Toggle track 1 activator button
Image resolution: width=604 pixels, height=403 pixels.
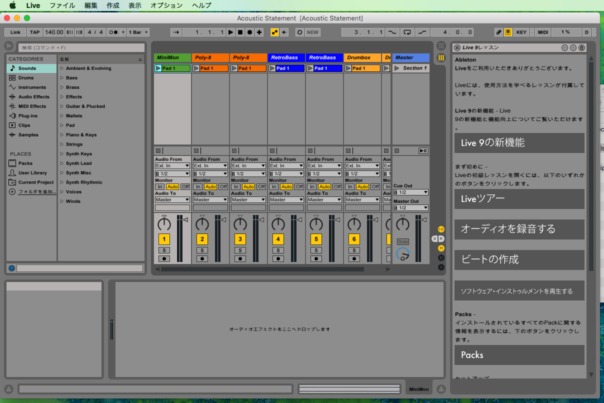coord(164,239)
